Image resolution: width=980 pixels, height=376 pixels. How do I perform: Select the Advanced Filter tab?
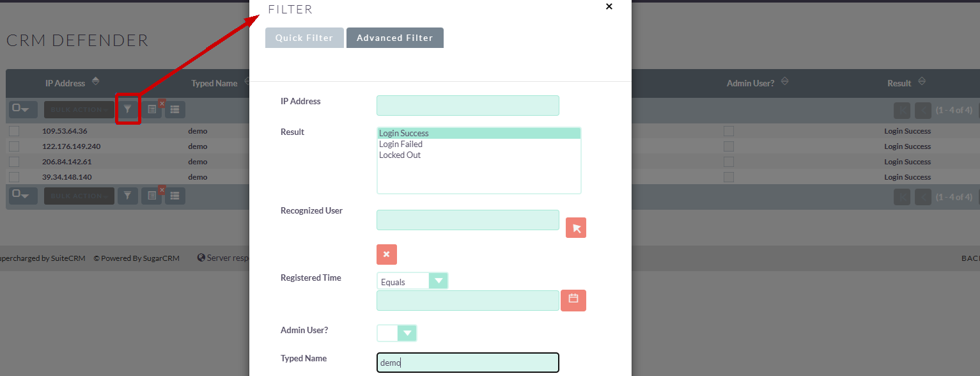tap(394, 38)
